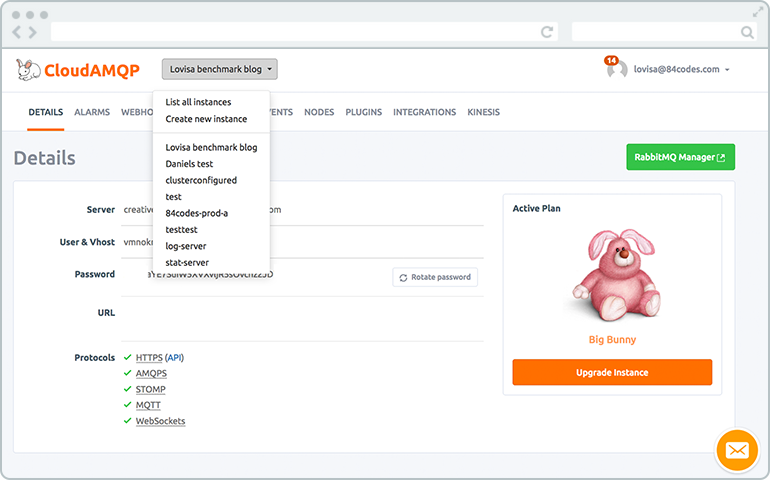Reload the page with refresh icon
Image resolution: width=770 pixels, height=480 pixels.
tap(547, 32)
